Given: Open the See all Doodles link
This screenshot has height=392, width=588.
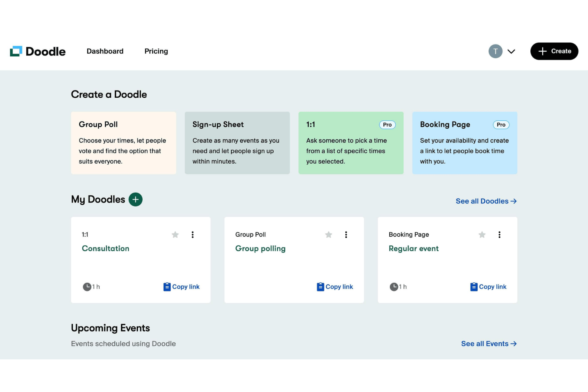Looking at the screenshot, I should tap(486, 201).
